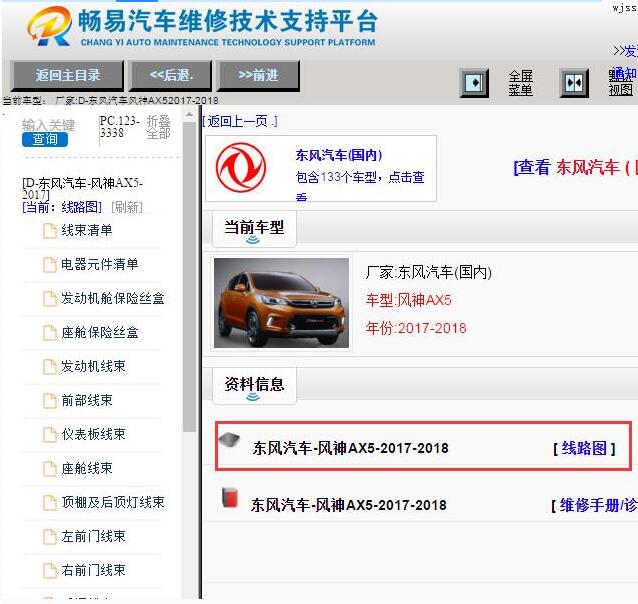Select 发动机舱保险丝盒 tree item
Image resolution: width=638 pixels, height=604 pixels.
(x=113, y=298)
